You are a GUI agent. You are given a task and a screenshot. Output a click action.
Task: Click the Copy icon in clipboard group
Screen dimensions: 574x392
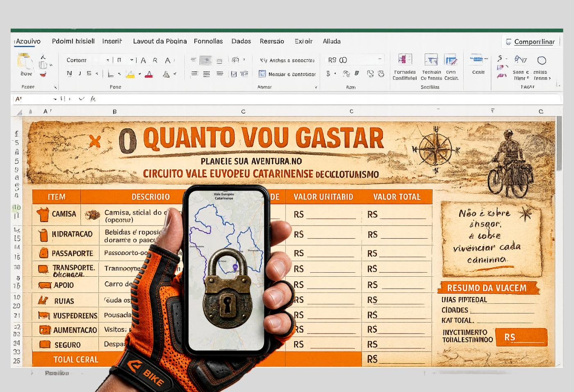click(43, 65)
